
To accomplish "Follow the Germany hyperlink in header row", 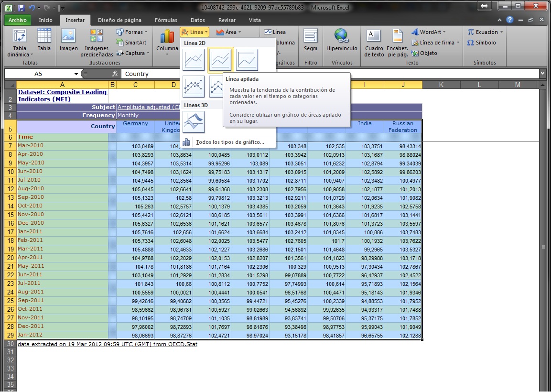I will click(135, 123).
